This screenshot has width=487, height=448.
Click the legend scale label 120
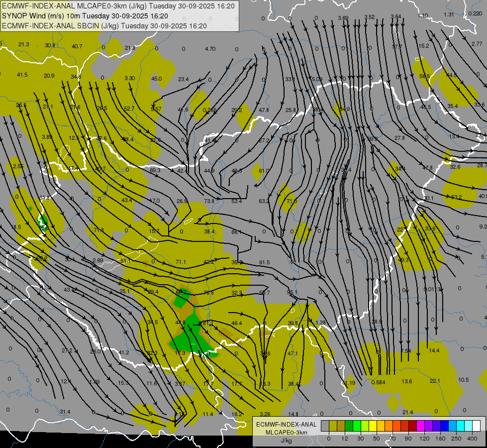[x=424, y=439]
